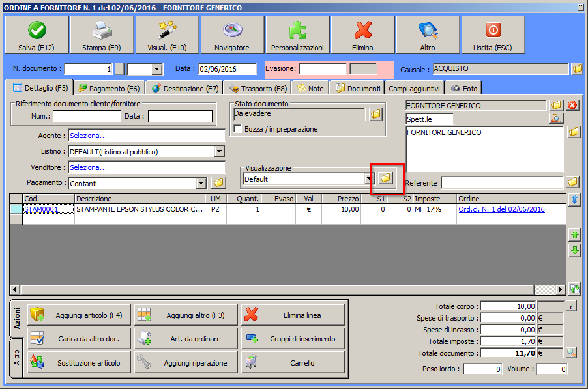The height and width of the screenshot is (389, 588).
Task: Open folder icon next to Pagamento dropdown
Action: pos(218,183)
